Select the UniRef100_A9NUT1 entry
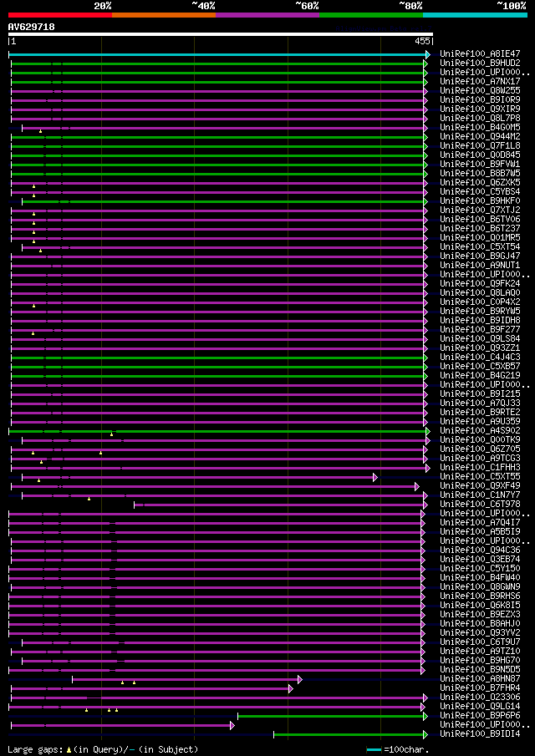Image resolution: width=535 pixels, height=756 pixels. point(480,266)
